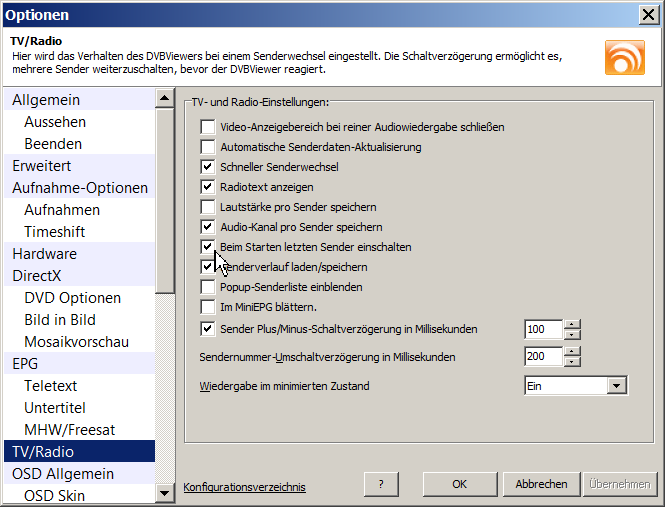
Task: Open the Teletext settings page
Action: pos(51,386)
